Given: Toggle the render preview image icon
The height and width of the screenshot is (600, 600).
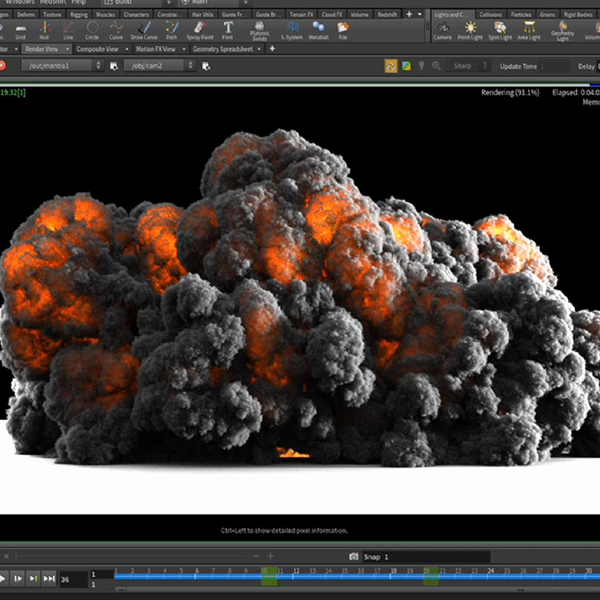Looking at the screenshot, I should coord(406,66).
